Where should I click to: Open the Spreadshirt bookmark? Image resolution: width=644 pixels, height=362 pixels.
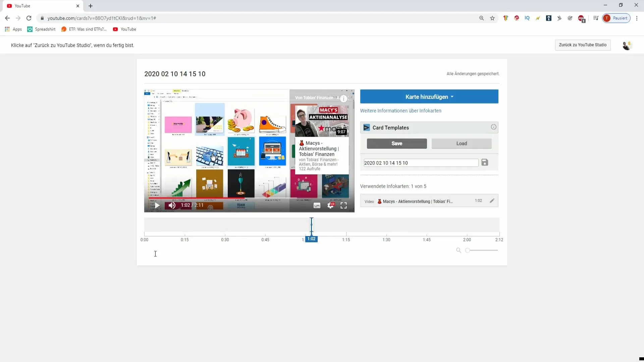point(41,29)
